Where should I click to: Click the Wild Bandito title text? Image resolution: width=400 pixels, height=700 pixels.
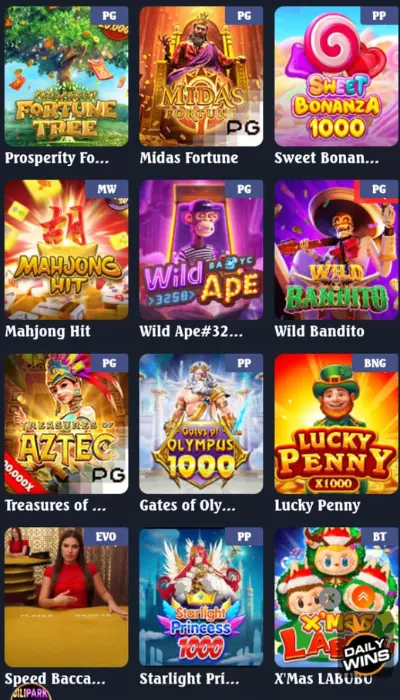[x=319, y=331]
